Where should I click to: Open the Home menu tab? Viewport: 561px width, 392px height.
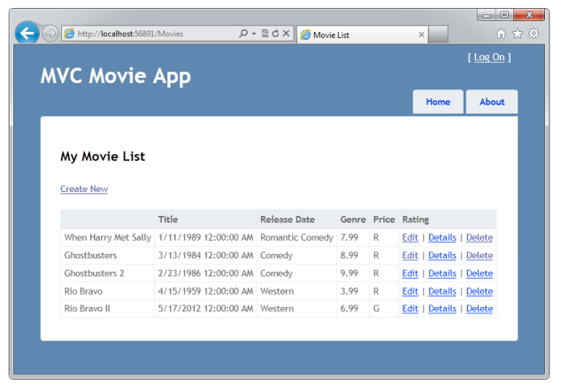coord(438,102)
